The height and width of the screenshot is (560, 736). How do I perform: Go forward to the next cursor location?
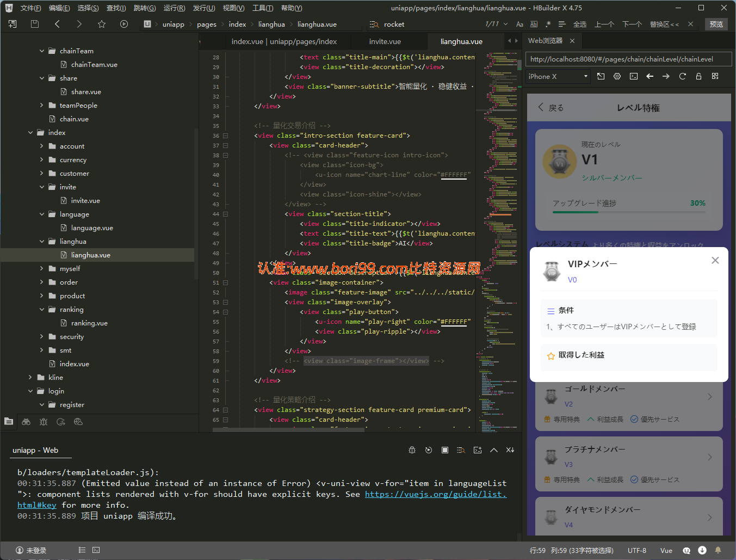tap(79, 24)
